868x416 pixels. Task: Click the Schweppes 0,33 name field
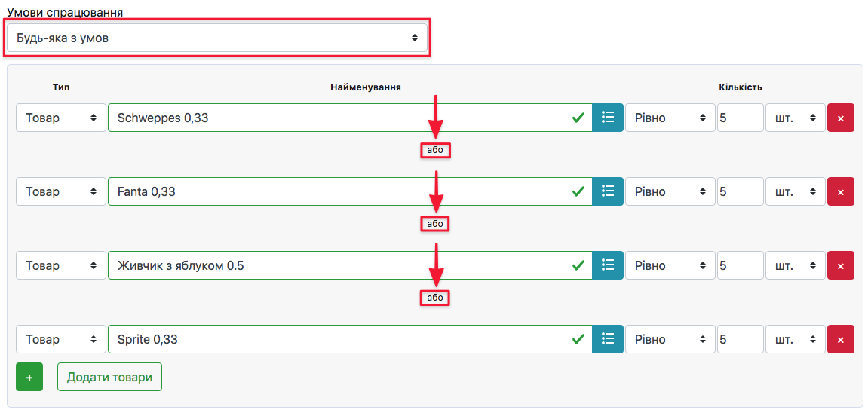click(x=339, y=118)
